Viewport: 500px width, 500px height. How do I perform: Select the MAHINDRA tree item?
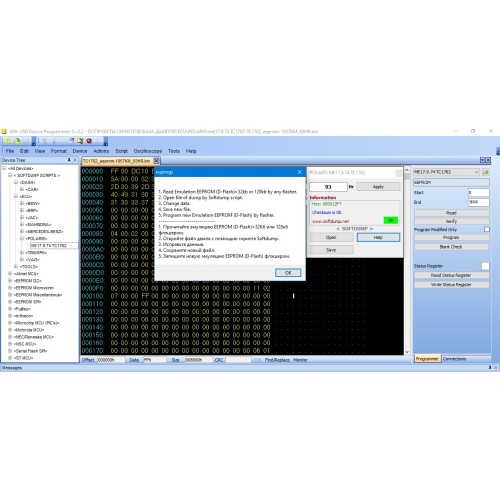pos(38,224)
